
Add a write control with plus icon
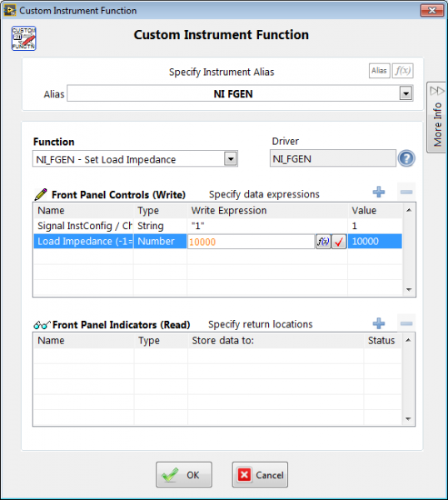(x=379, y=192)
